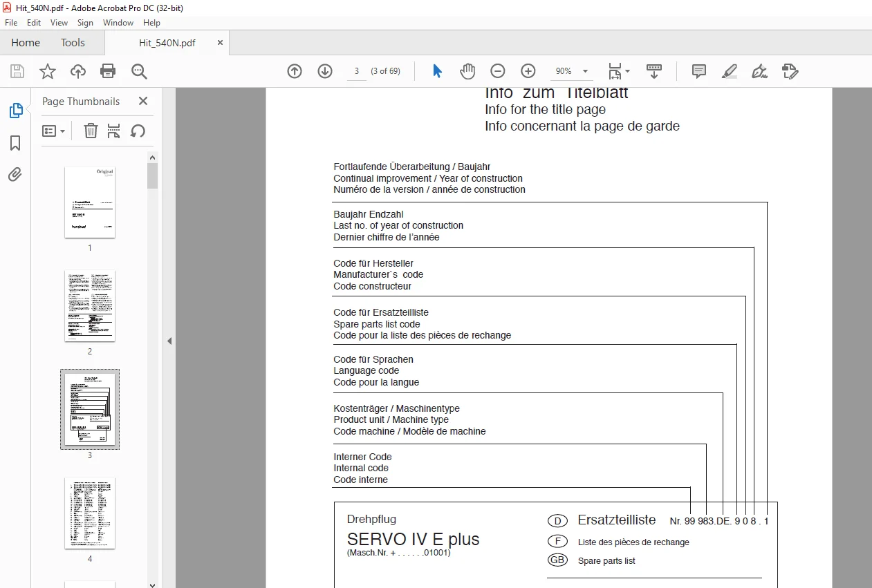872x588 pixels.
Task: Select page 3 thumbnail
Action: (90, 409)
